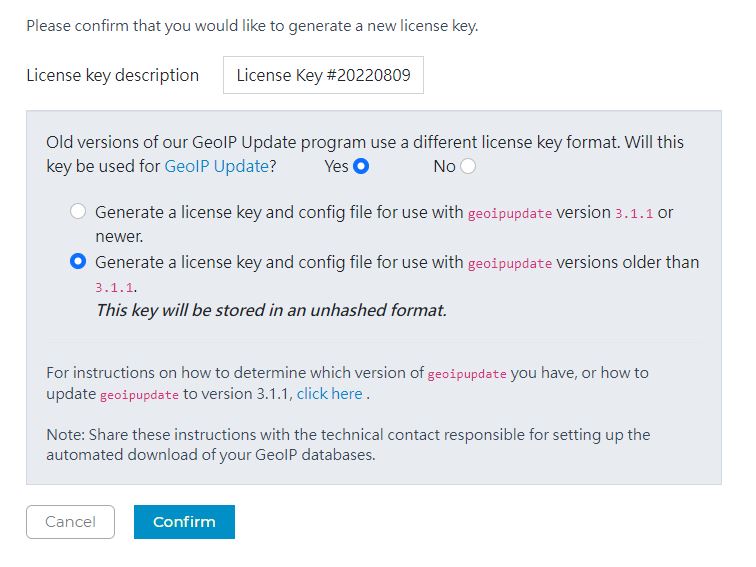Screen dimensions: 756x567
Task: Select the Yes radio button for GeoIP Update
Action: point(361,166)
